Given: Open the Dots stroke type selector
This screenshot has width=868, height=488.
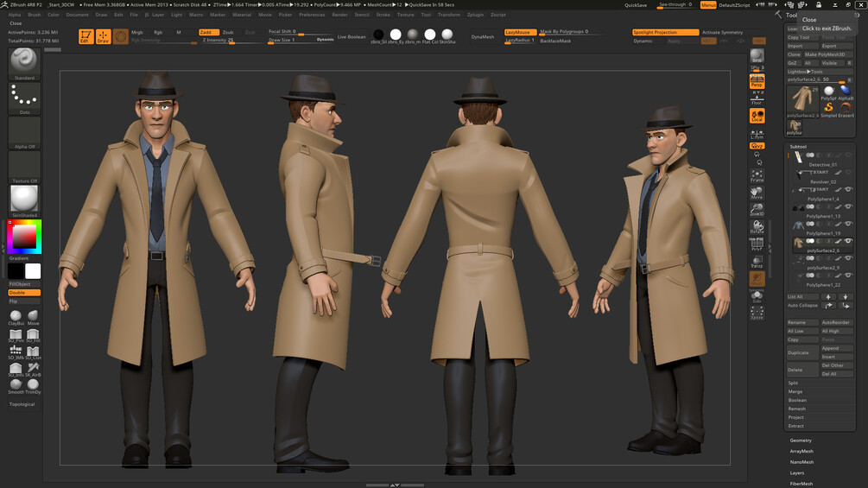Looking at the screenshot, I should (x=24, y=98).
